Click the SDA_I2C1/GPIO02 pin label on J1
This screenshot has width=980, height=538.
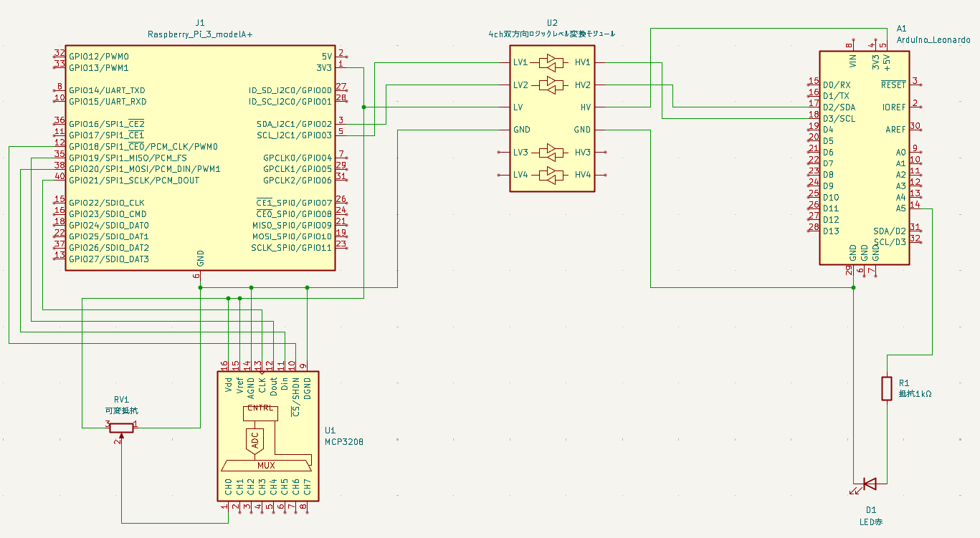(x=294, y=124)
